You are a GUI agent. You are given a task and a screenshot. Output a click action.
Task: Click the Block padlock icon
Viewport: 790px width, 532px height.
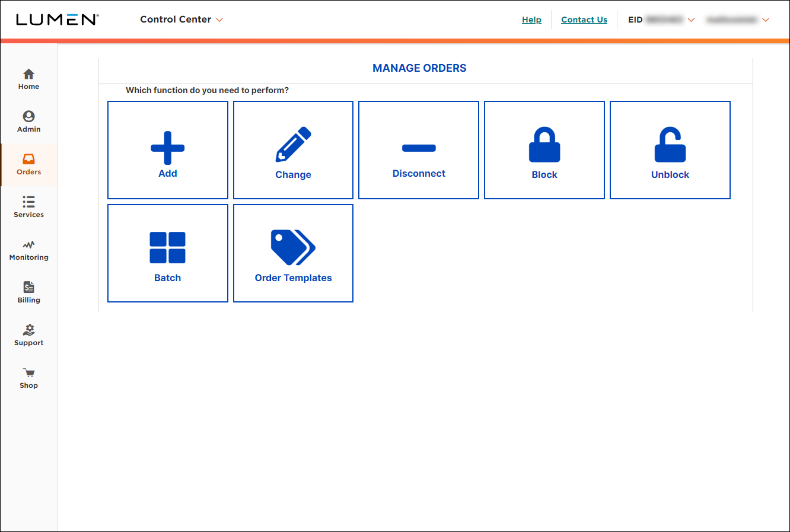tap(544, 145)
